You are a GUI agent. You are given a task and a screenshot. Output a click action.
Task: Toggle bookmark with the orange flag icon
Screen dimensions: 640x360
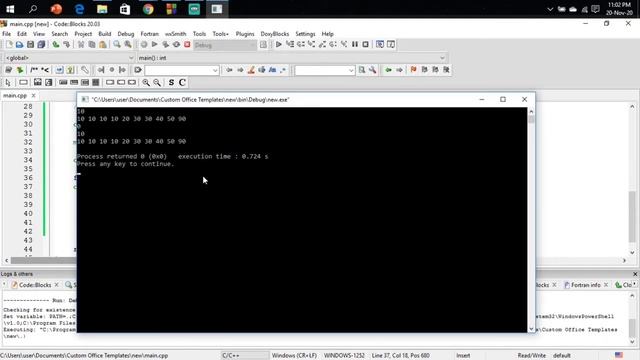[x=413, y=70]
